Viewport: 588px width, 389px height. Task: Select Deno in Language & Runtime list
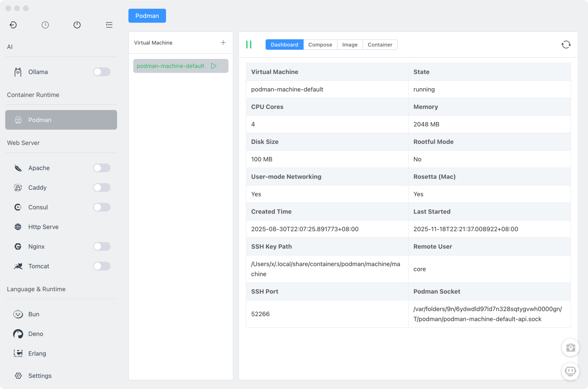36,334
